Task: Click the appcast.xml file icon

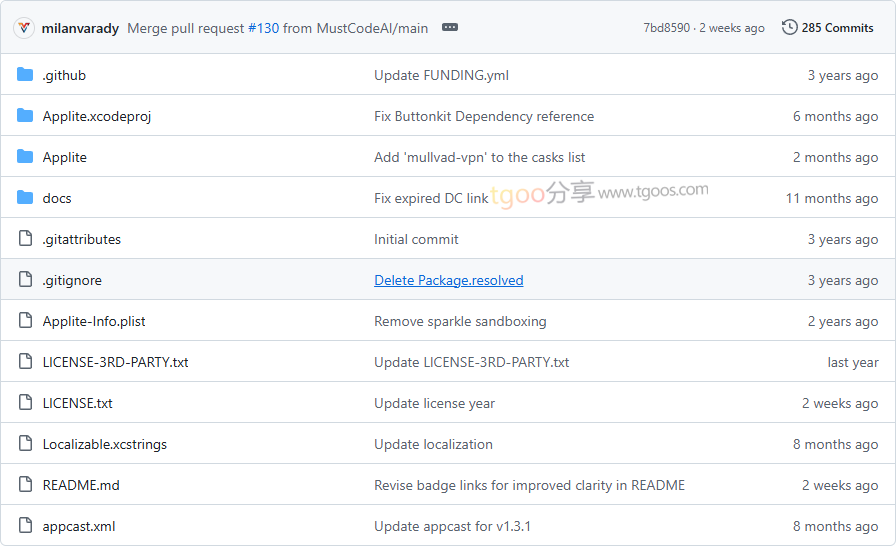Action: [25, 526]
